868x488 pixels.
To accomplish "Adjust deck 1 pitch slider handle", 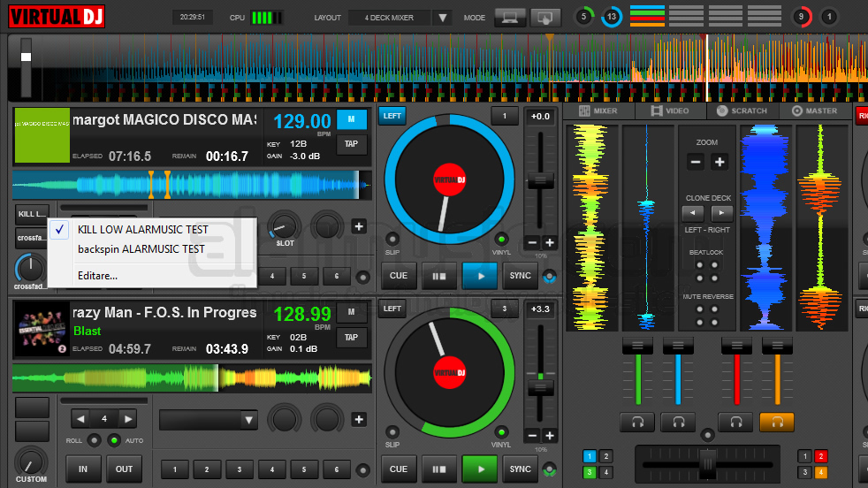I will [x=540, y=180].
